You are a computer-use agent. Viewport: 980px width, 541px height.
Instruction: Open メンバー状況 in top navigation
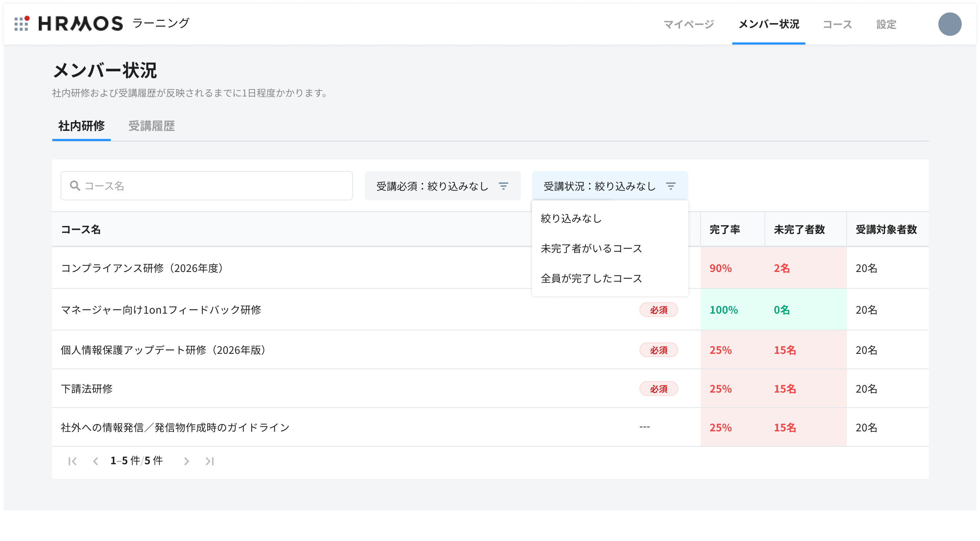click(x=768, y=24)
